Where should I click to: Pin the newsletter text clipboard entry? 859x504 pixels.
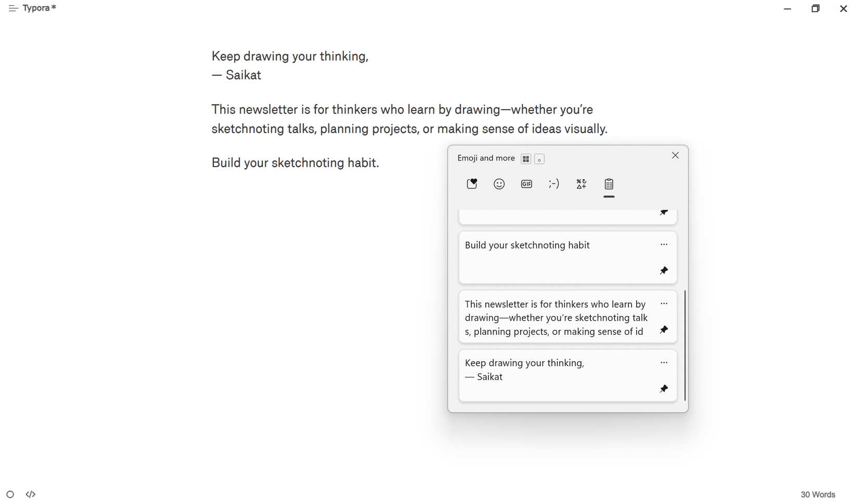664,330
